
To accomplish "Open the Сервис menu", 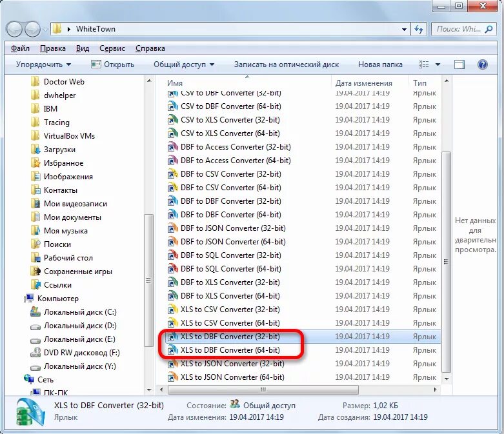I will point(112,48).
